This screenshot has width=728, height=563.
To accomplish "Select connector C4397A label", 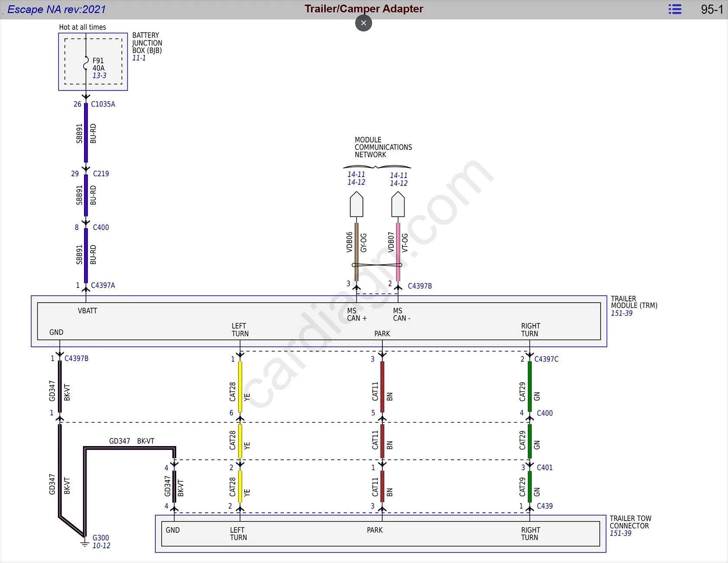I will 103,285.
